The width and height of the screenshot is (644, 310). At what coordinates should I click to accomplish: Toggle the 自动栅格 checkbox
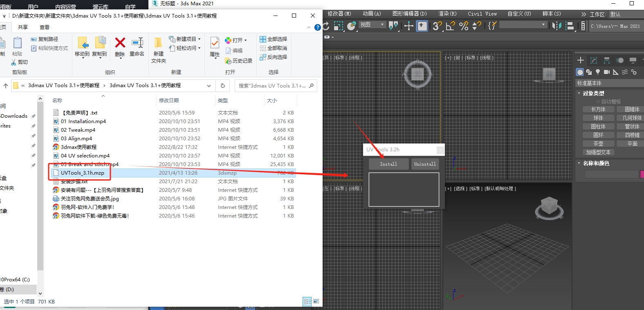tap(598, 101)
